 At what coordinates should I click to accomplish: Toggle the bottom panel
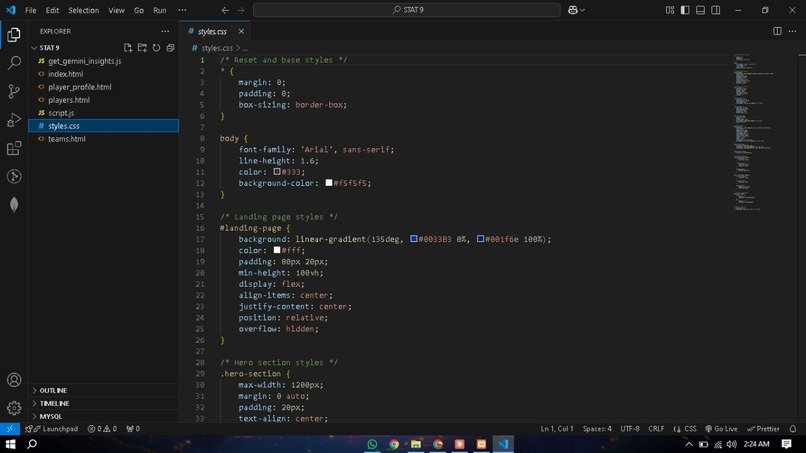700,10
